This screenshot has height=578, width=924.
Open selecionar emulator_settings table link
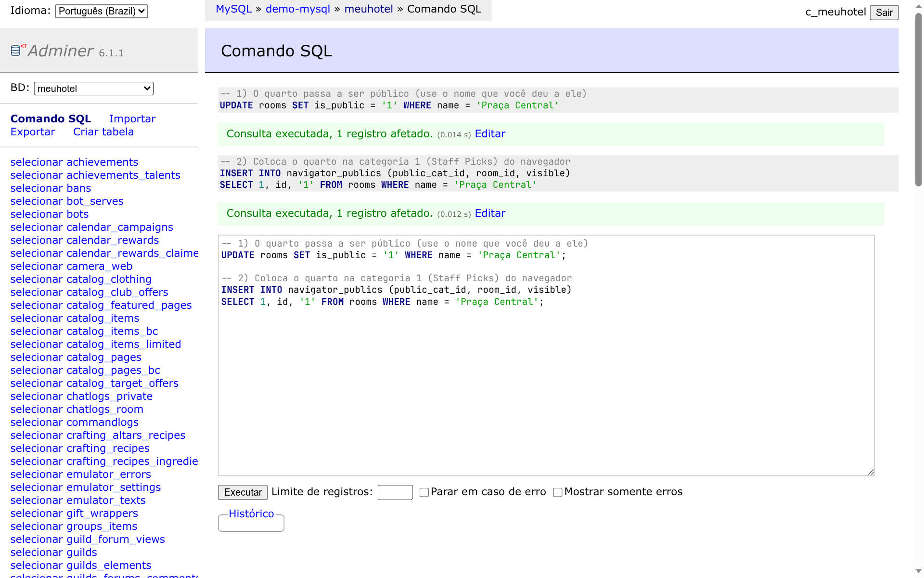86,487
